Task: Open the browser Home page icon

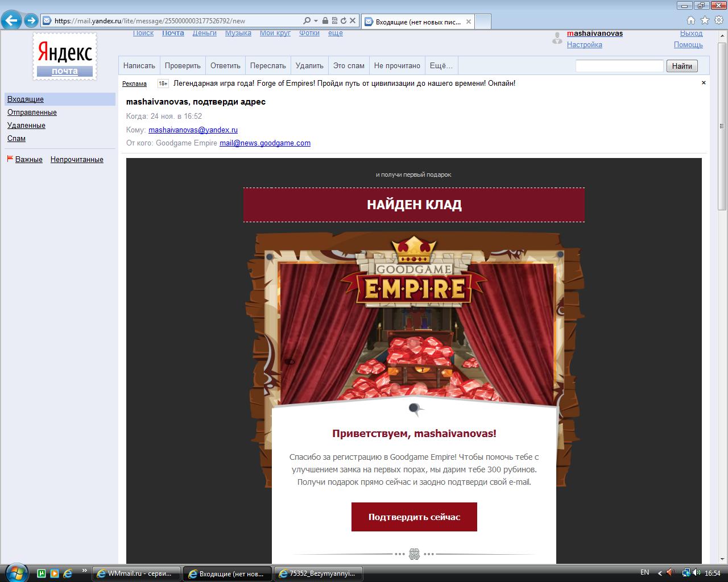Action: pyautogui.click(x=691, y=20)
